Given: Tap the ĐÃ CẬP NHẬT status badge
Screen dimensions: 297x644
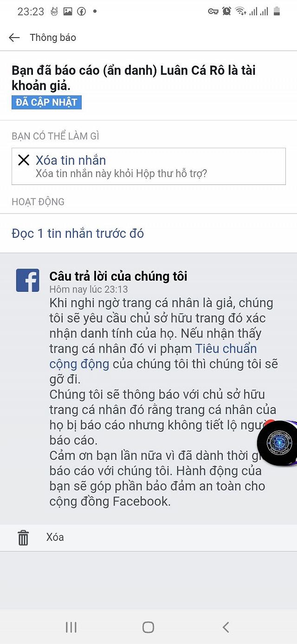Looking at the screenshot, I should (x=46, y=102).
